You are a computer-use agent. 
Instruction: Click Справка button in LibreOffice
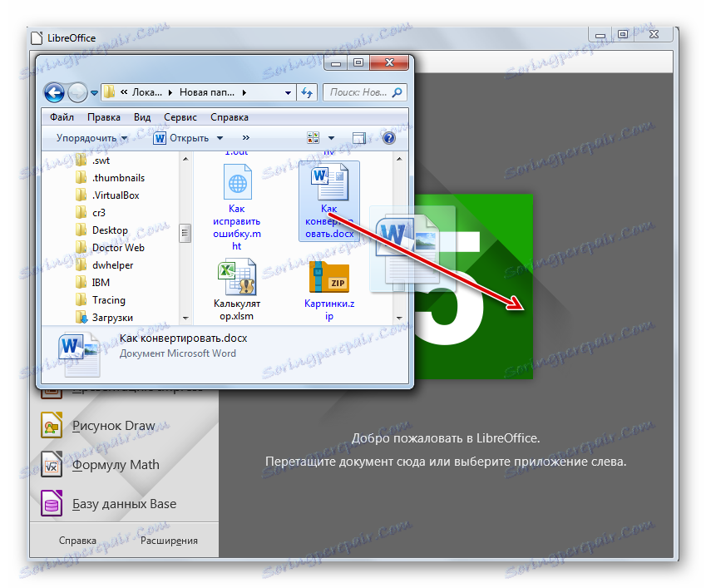coord(77,541)
